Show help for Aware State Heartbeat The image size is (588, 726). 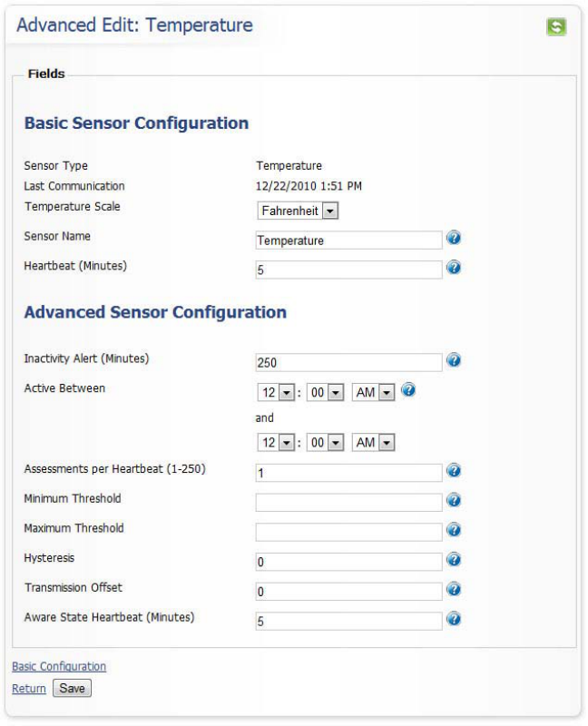point(454,619)
